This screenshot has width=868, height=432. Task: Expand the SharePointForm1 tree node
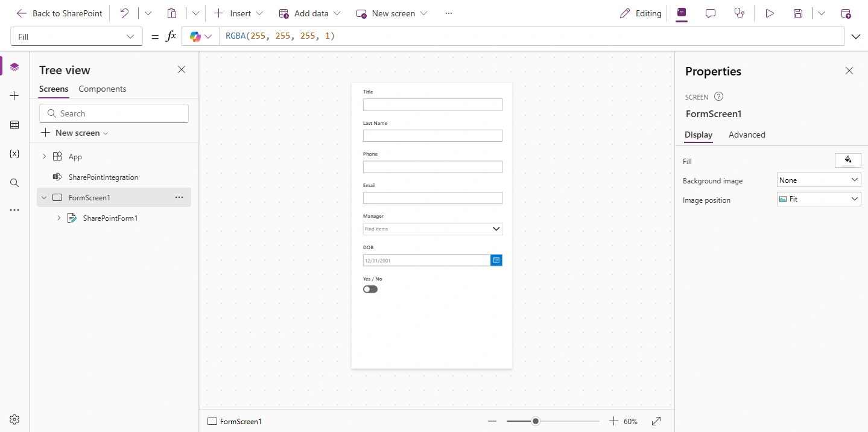(59, 218)
